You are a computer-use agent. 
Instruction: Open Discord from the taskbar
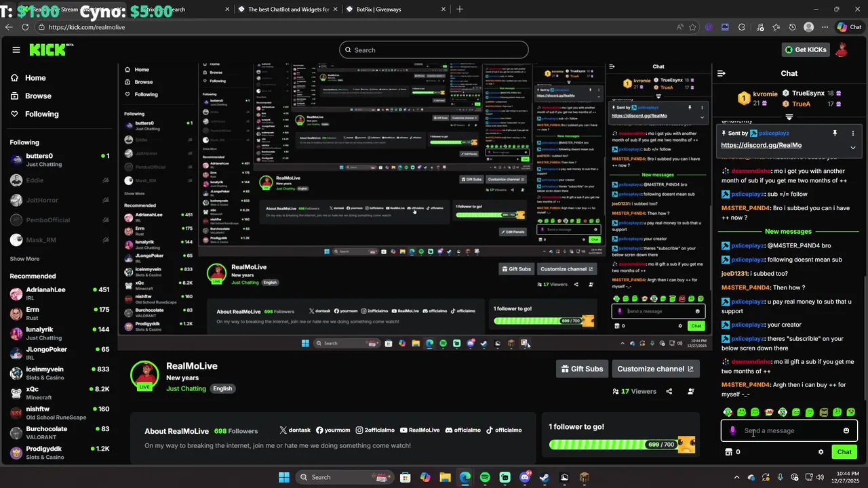pyautogui.click(x=525, y=477)
